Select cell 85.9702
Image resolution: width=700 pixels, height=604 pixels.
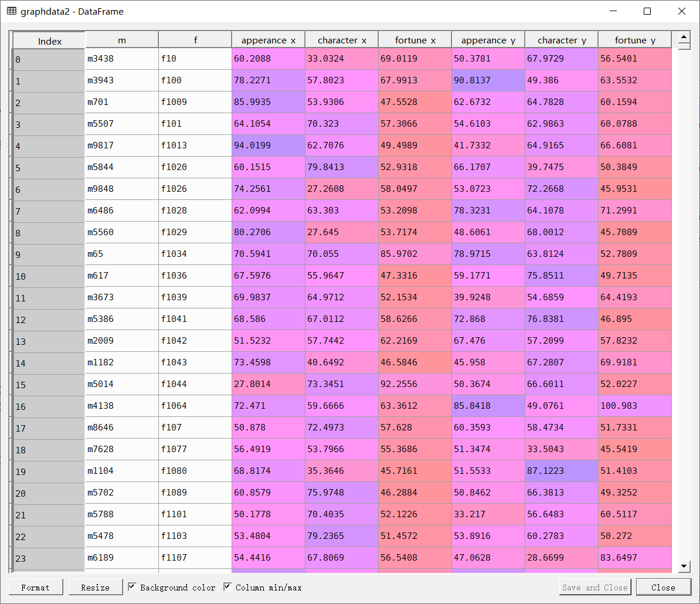tap(414, 254)
